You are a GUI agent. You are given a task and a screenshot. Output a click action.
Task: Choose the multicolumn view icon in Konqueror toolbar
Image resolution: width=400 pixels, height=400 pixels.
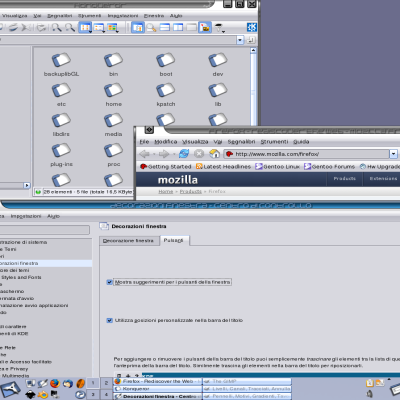99,27
